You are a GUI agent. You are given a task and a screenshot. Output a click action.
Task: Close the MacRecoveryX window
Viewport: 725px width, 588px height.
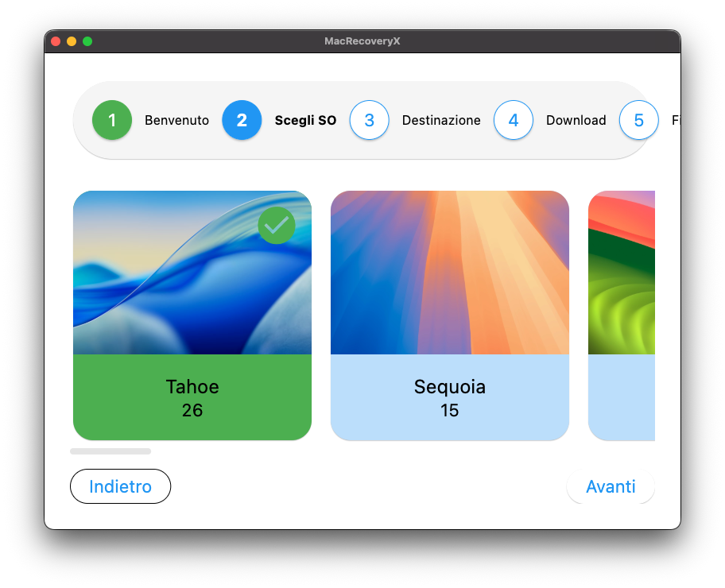coord(56,41)
